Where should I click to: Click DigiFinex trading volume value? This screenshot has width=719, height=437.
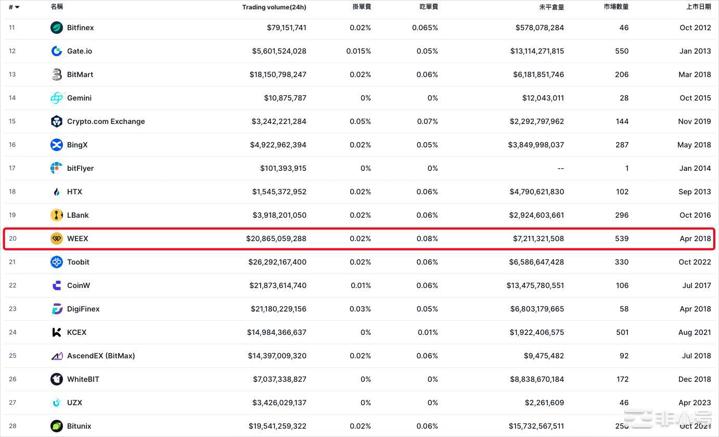(278, 309)
